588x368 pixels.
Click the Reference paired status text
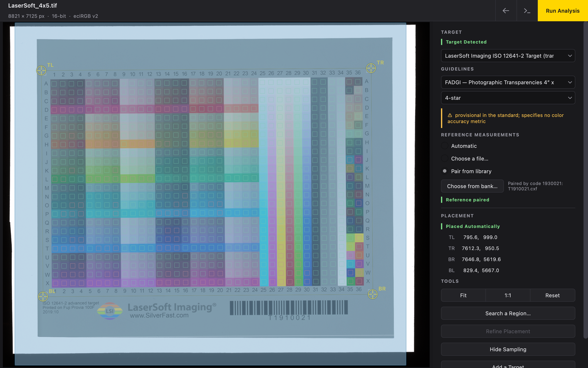click(468, 200)
